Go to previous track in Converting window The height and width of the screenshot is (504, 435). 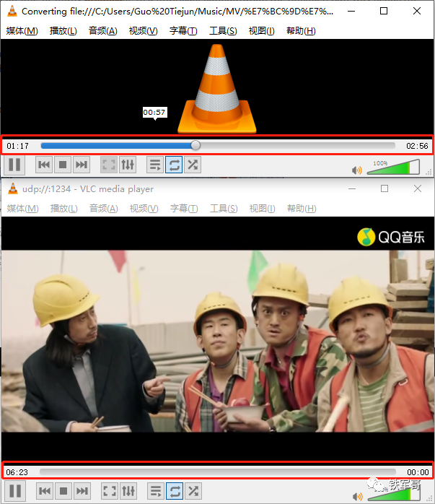[x=44, y=165]
